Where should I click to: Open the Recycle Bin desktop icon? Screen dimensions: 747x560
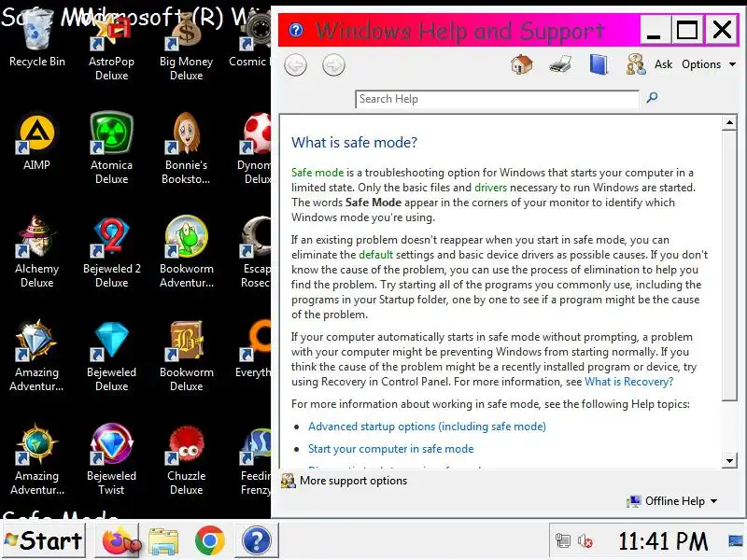(x=37, y=38)
